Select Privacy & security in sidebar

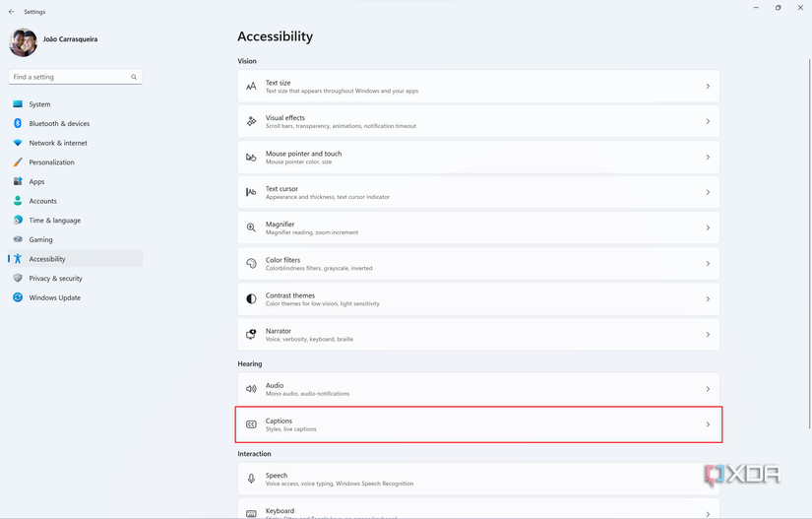(55, 279)
